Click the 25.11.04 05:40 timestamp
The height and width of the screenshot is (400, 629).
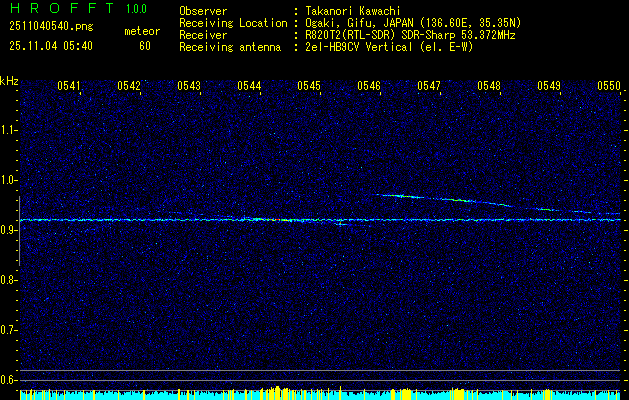(50, 46)
